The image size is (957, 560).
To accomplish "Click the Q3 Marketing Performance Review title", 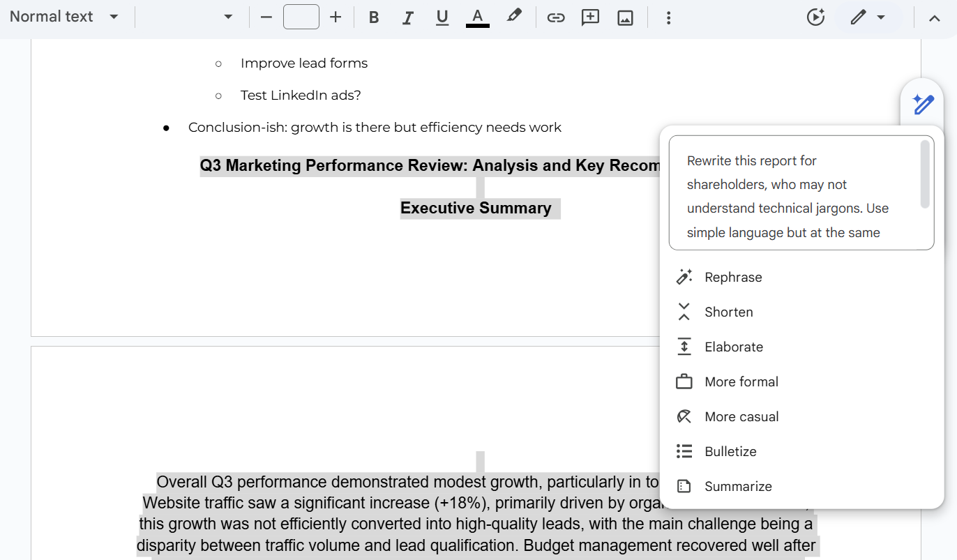I will (x=430, y=165).
